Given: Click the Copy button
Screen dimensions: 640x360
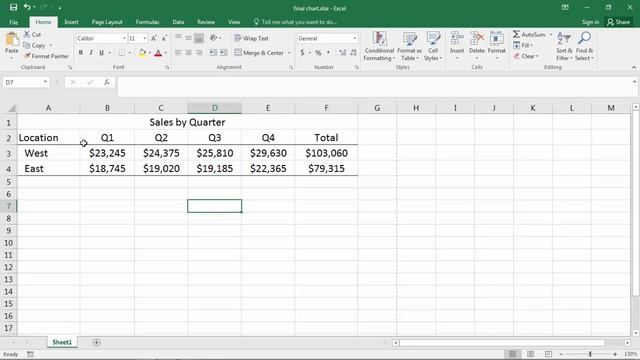Looking at the screenshot, I should pos(35,45).
